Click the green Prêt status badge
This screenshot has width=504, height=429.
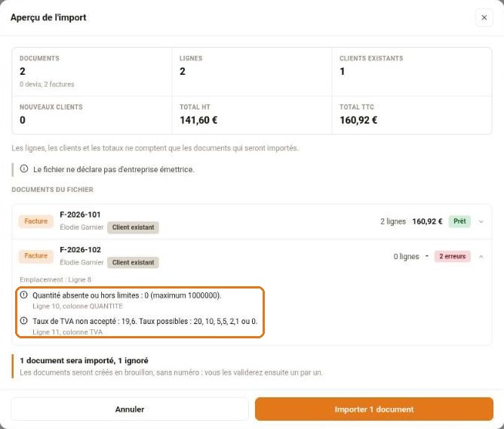pyautogui.click(x=459, y=221)
